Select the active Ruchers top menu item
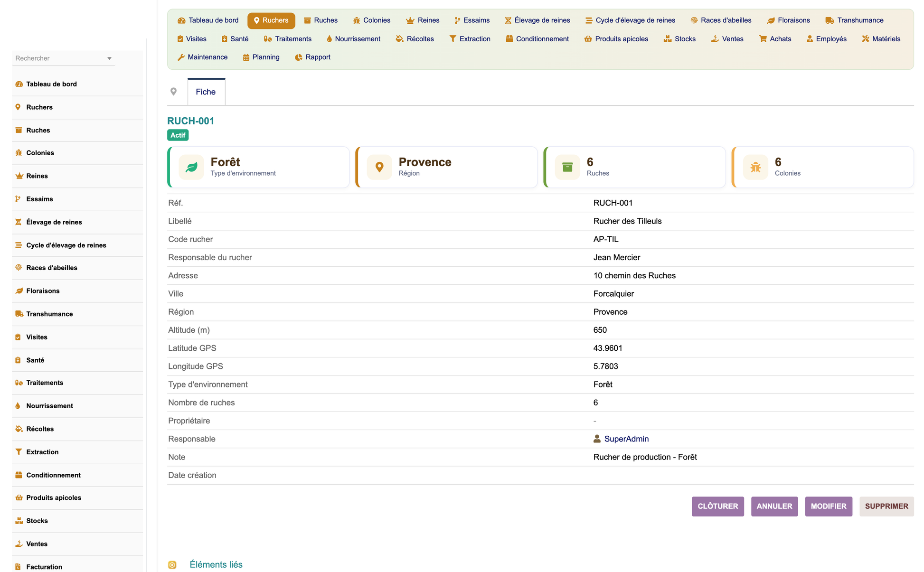Viewport: 924px width, 572px height. tap(271, 20)
